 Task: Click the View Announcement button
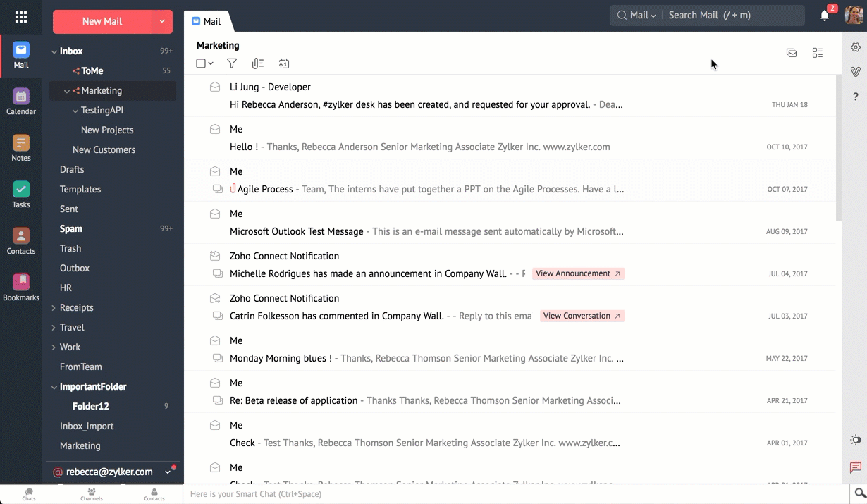(x=578, y=273)
